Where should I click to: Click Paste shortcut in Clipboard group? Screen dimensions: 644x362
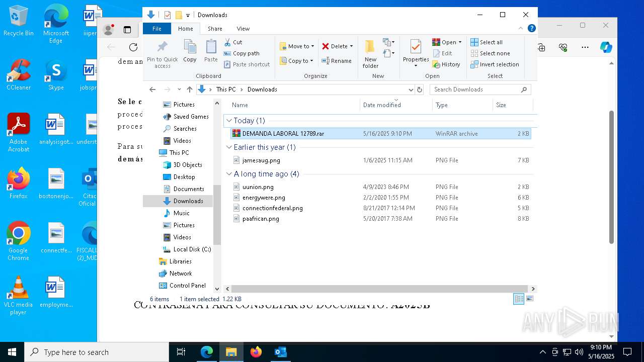[247, 64]
